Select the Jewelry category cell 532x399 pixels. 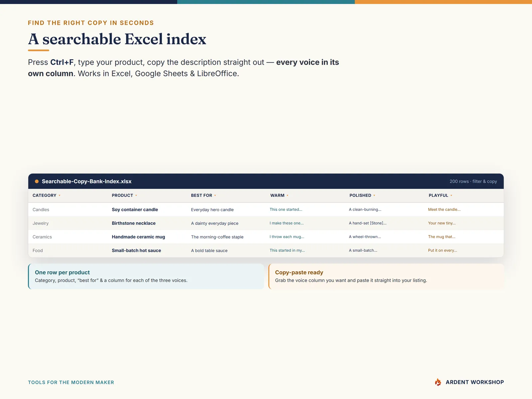[x=41, y=223]
